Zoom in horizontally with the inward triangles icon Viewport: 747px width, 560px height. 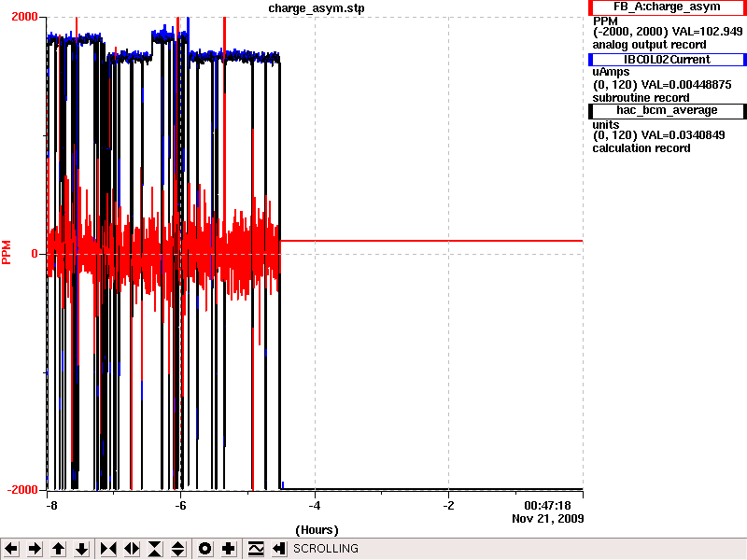point(108,549)
